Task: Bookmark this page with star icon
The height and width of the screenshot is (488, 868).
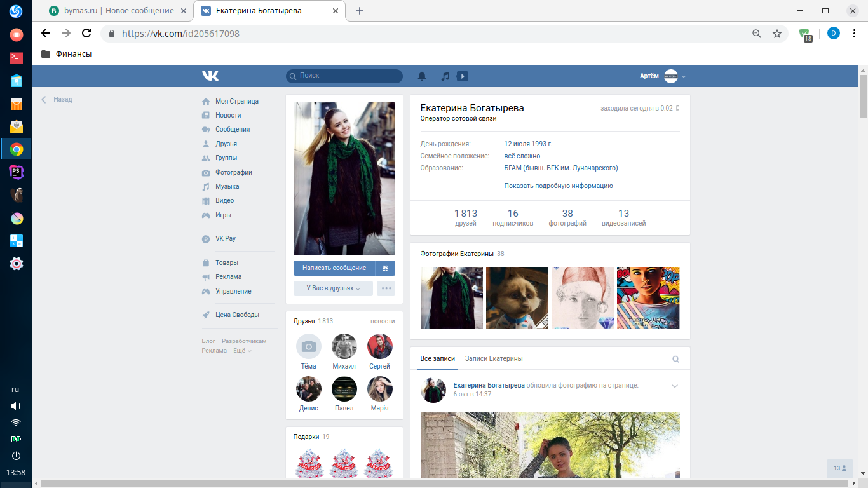Action: pos(776,34)
